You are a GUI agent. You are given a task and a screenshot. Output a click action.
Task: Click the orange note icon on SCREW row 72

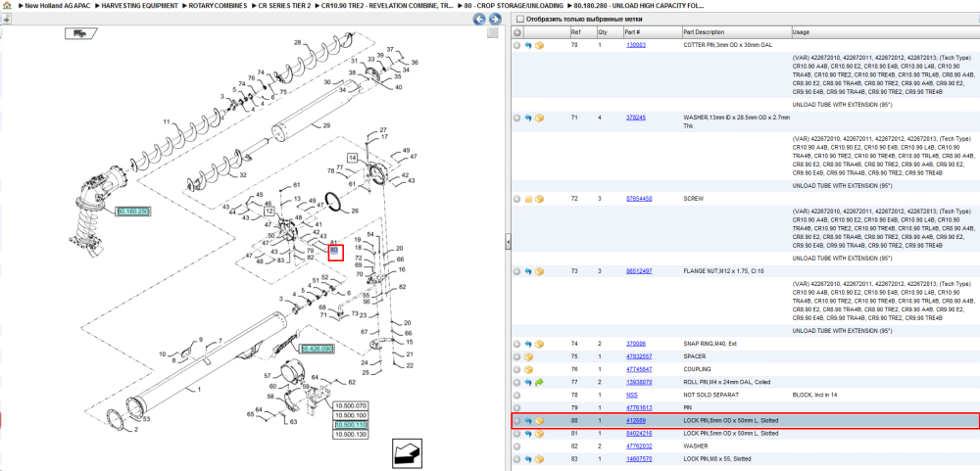[x=528, y=200]
